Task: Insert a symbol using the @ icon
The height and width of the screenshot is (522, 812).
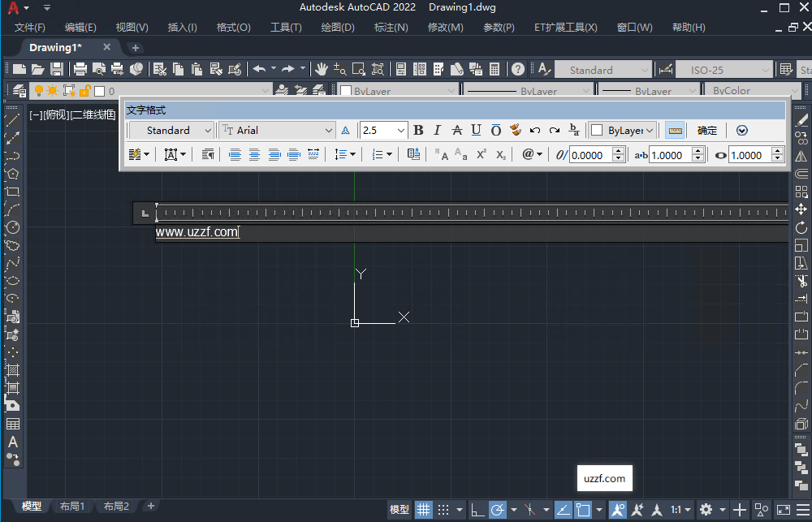Action: tap(528, 154)
